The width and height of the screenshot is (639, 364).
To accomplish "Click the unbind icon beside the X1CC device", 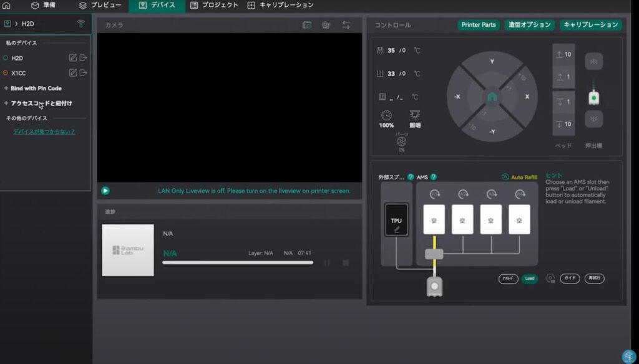I will pyautogui.click(x=83, y=73).
